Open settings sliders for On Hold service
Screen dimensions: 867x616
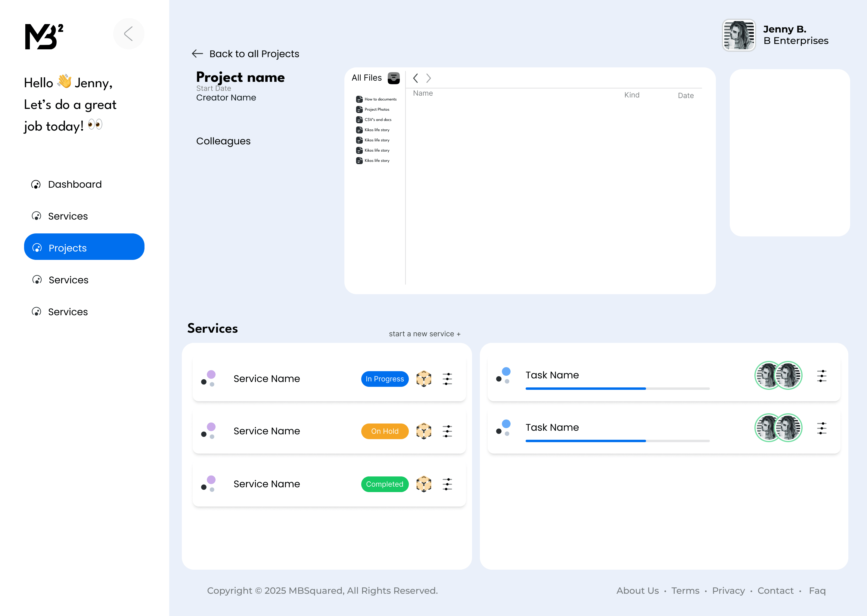tap(447, 431)
